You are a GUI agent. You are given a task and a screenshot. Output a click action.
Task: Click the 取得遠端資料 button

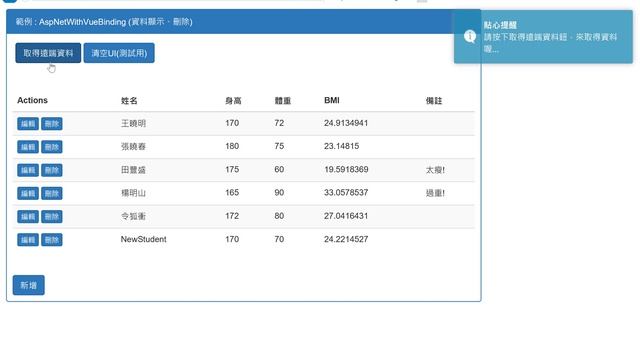[48, 53]
